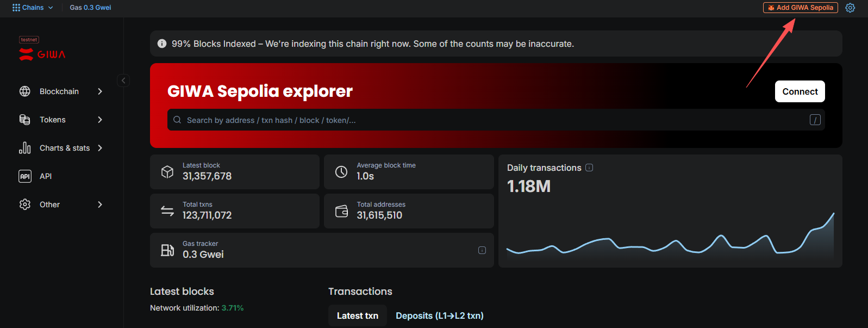
Task: Open the Latest block 31,357,678 card
Action: click(x=235, y=172)
